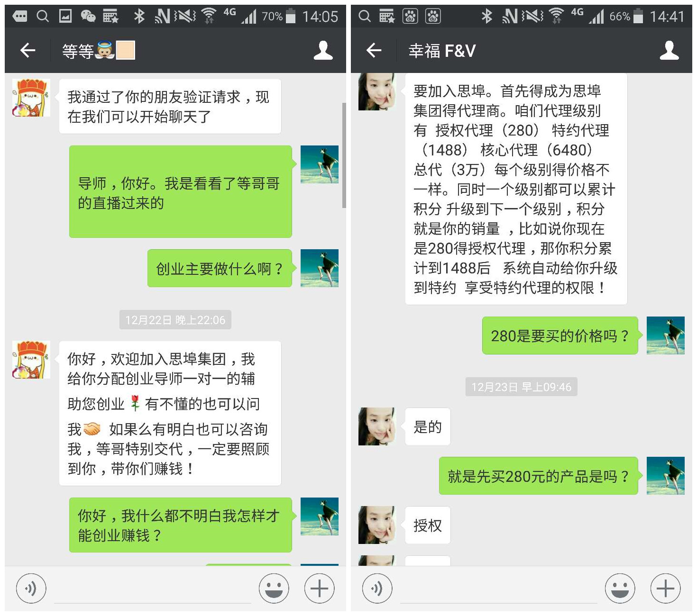Tap woman's avatar next to 是的 message

click(x=377, y=426)
